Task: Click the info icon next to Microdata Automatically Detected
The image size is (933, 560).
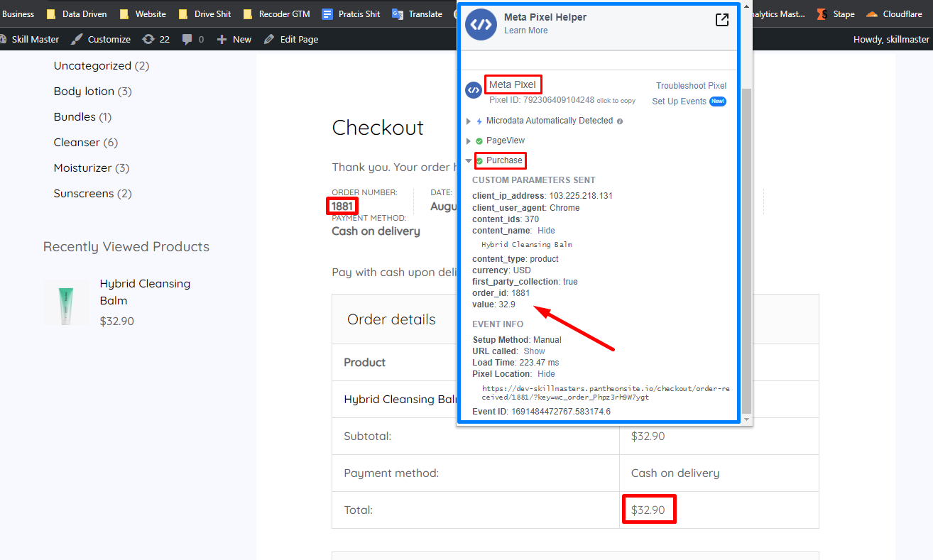Action: [x=620, y=121]
